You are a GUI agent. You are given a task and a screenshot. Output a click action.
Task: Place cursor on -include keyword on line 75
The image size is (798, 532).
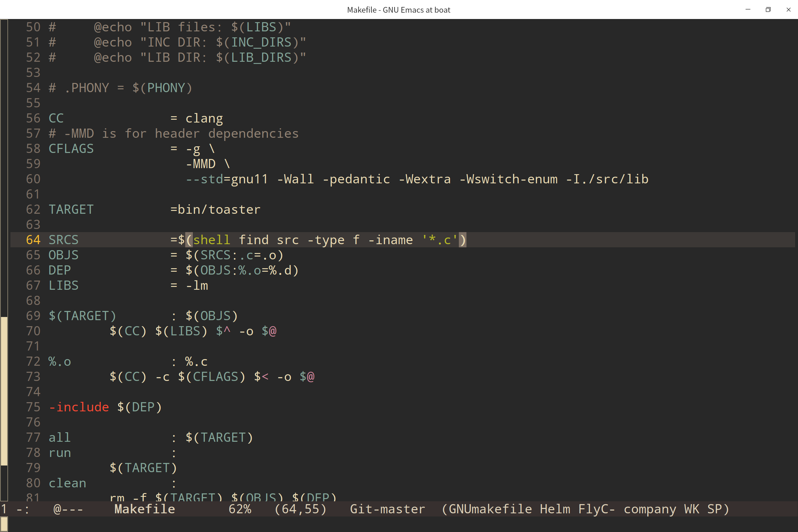coord(79,407)
